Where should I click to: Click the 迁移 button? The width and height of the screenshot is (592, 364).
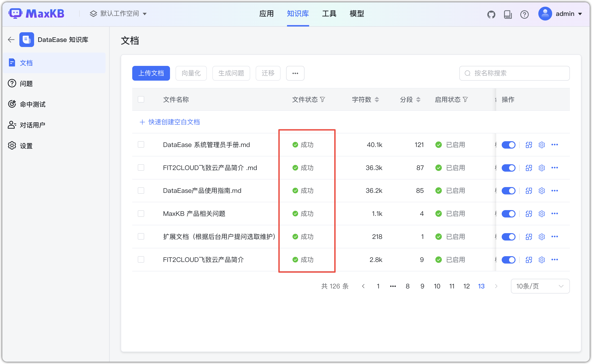click(x=268, y=73)
